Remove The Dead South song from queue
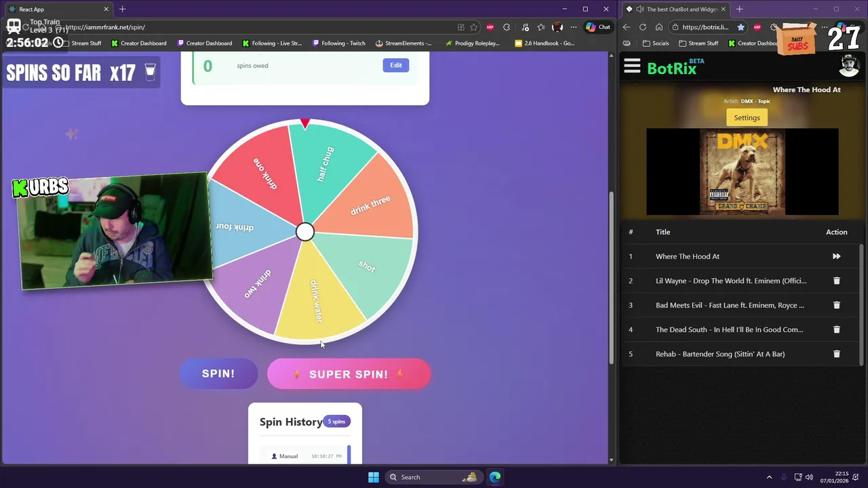Image resolution: width=868 pixels, height=488 pixels. [836, 329]
